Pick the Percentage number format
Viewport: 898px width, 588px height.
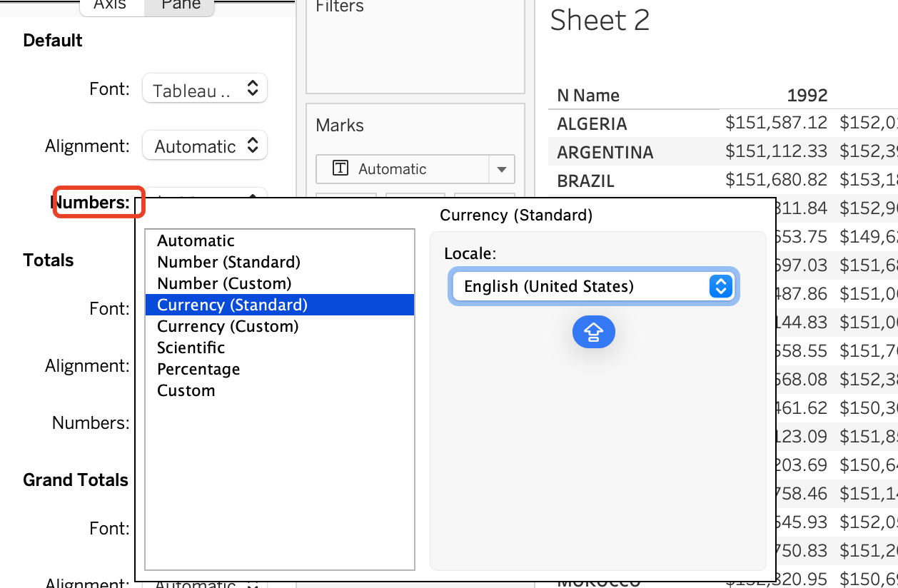point(198,370)
